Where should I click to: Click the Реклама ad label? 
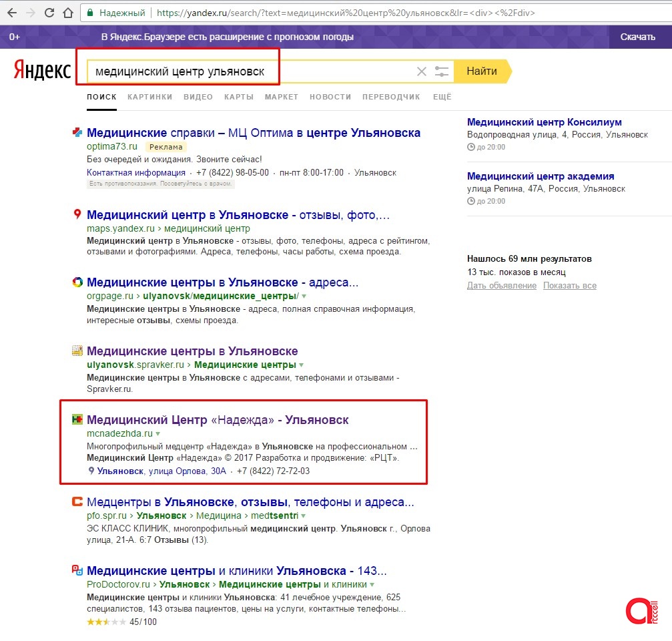tap(166, 147)
